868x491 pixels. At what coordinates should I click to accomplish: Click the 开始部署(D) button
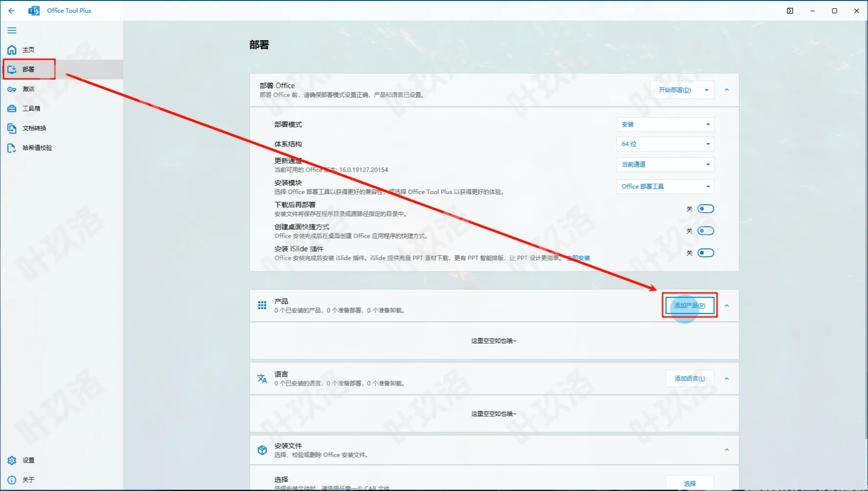(675, 90)
